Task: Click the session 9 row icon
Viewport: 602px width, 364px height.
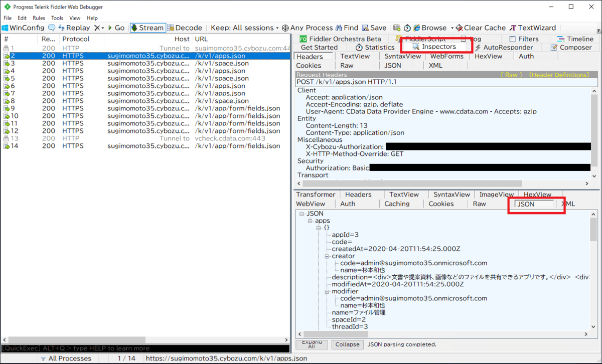Action: click(x=6, y=108)
